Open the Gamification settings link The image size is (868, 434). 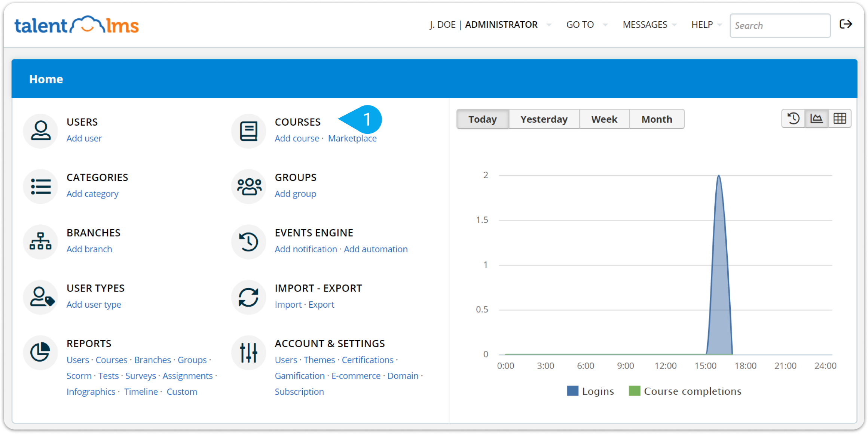pos(300,376)
